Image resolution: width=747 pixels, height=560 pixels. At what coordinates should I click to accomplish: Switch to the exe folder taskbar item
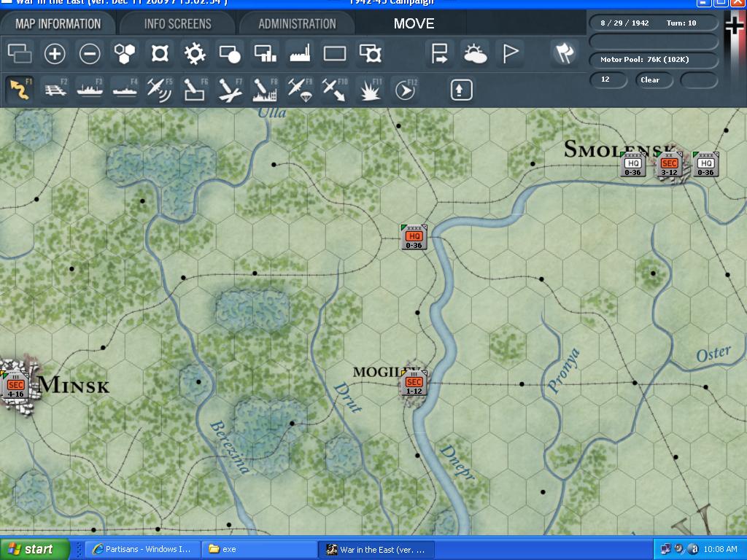point(259,549)
